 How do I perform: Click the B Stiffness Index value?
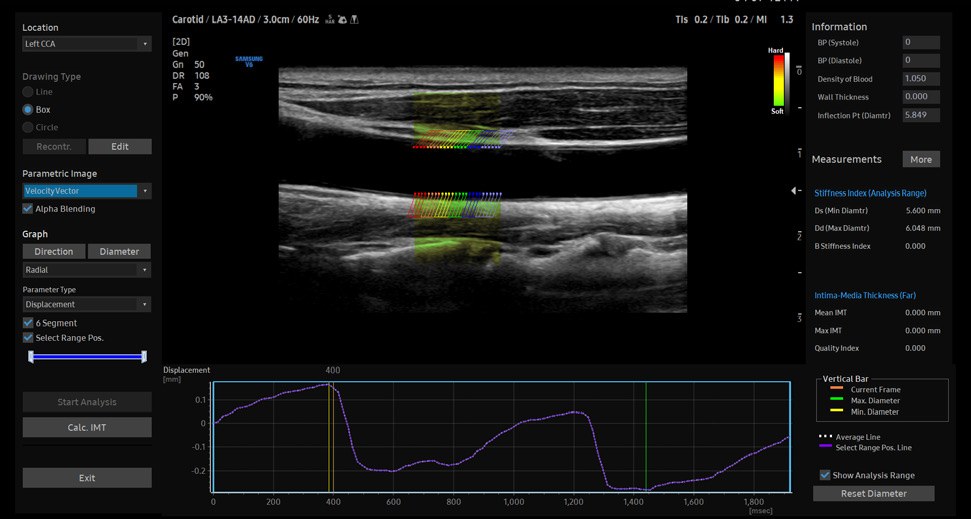(x=915, y=246)
